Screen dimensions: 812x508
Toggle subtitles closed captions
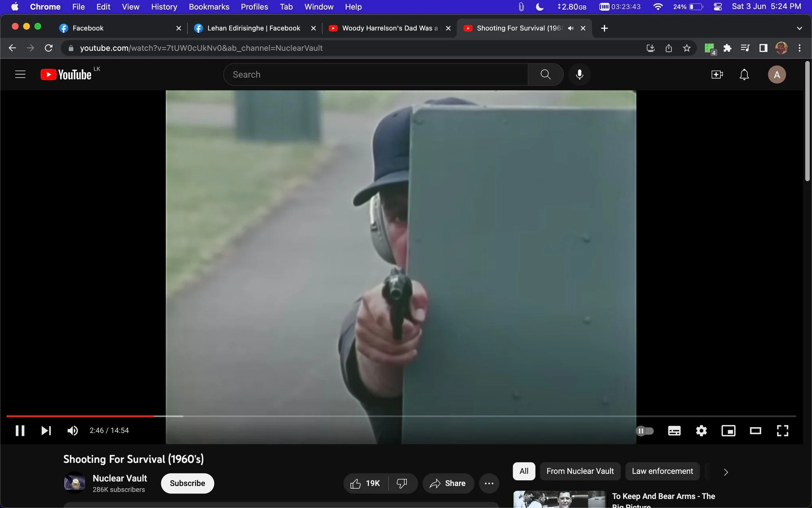674,431
